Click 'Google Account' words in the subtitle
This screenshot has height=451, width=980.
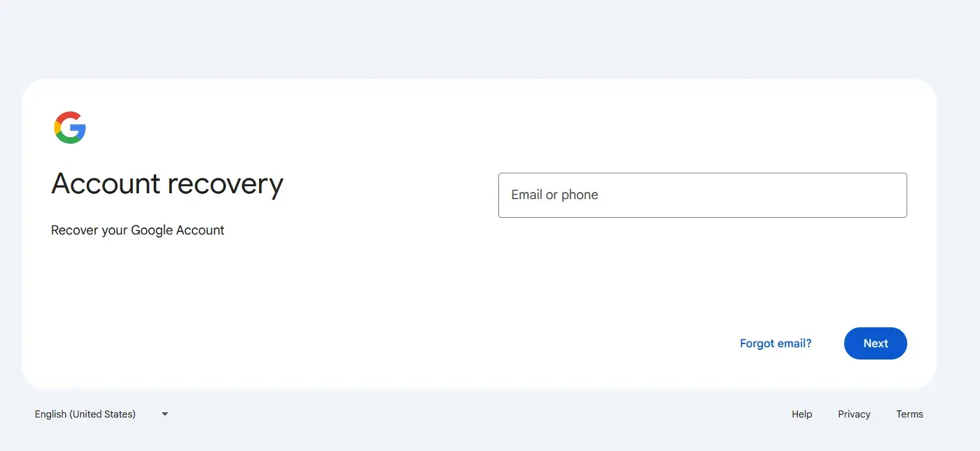(178, 230)
